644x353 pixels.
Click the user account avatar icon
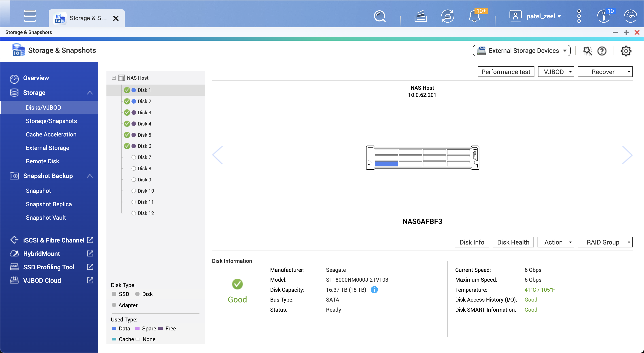(515, 16)
